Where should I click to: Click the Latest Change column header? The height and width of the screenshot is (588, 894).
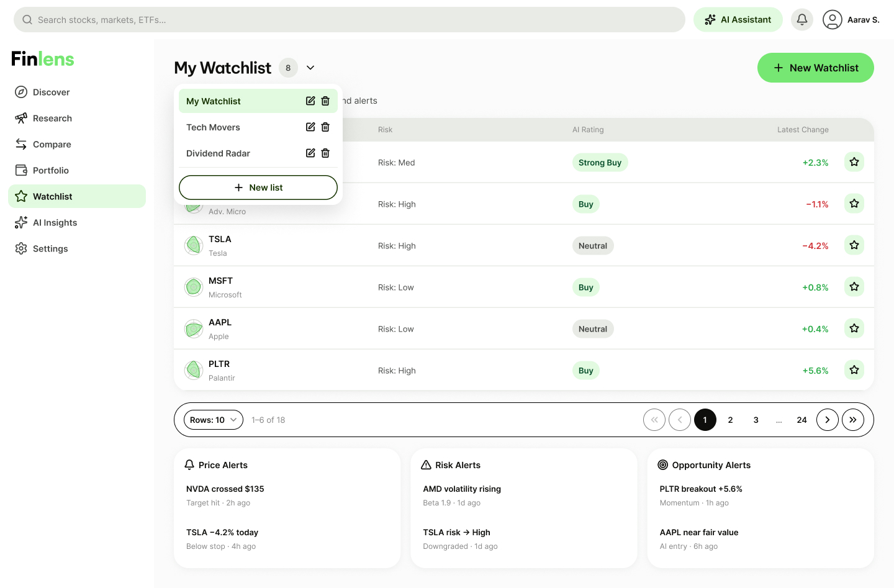(x=803, y=130)
